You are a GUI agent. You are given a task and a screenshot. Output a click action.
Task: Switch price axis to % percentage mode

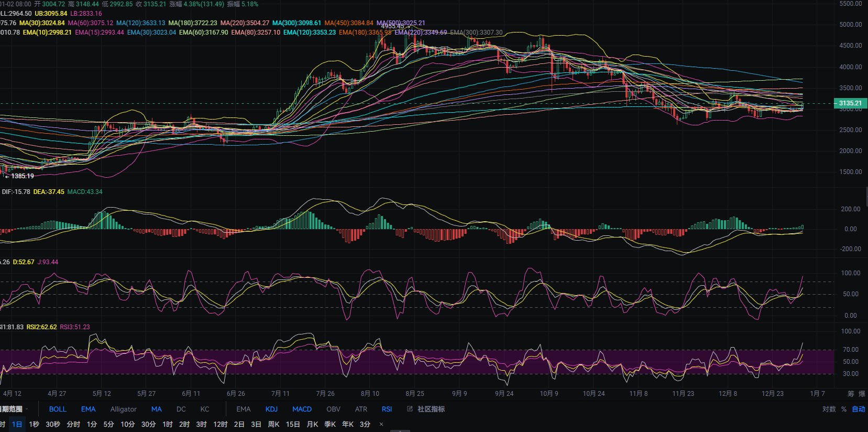[x=844, y=409]
